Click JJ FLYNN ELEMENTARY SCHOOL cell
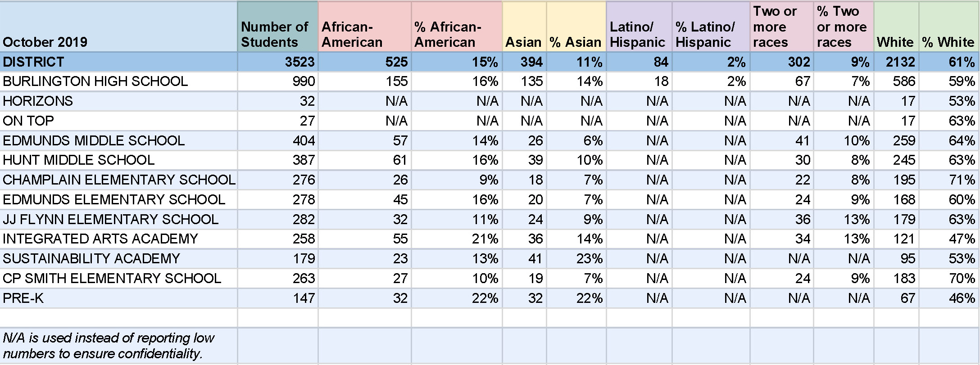Image resolution: width=980 pixels, height=365 pixels. (x=118, y=219)
